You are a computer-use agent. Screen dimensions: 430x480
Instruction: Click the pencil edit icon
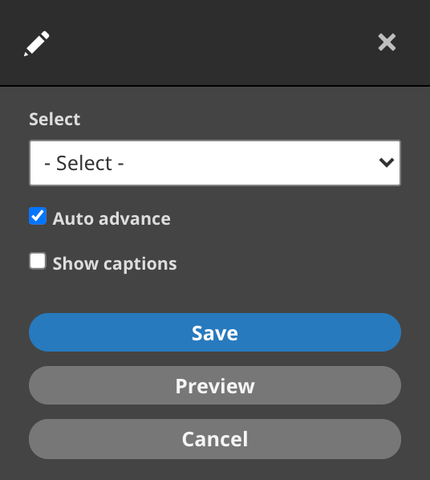pyautogui.click(x=36, y=43)
